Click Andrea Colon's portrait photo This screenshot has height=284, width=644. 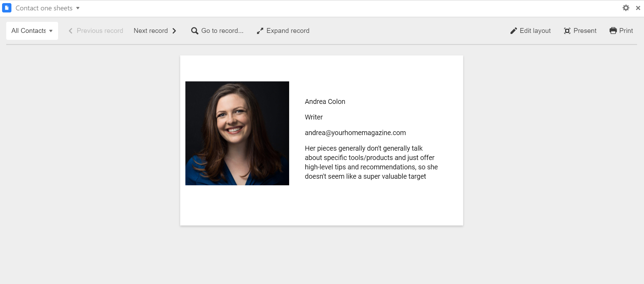(x=237, y=133)
